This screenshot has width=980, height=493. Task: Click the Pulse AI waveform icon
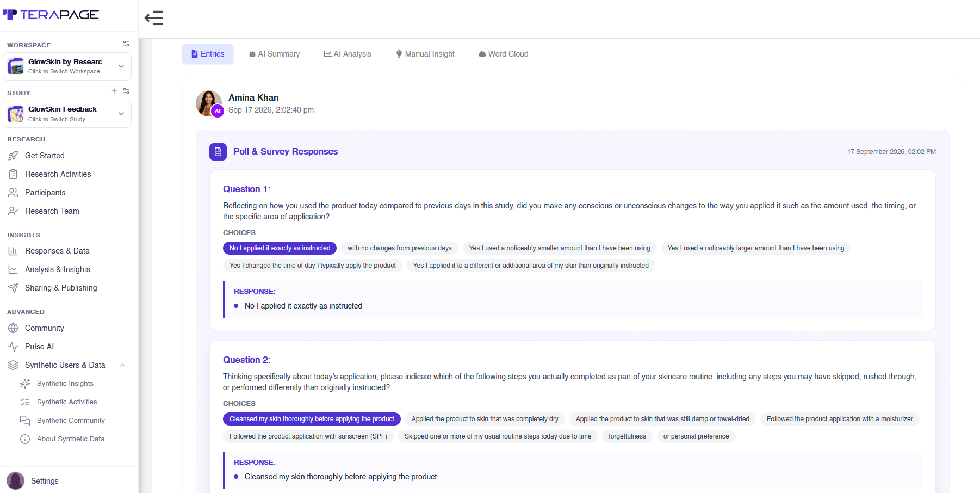(13, 347)
